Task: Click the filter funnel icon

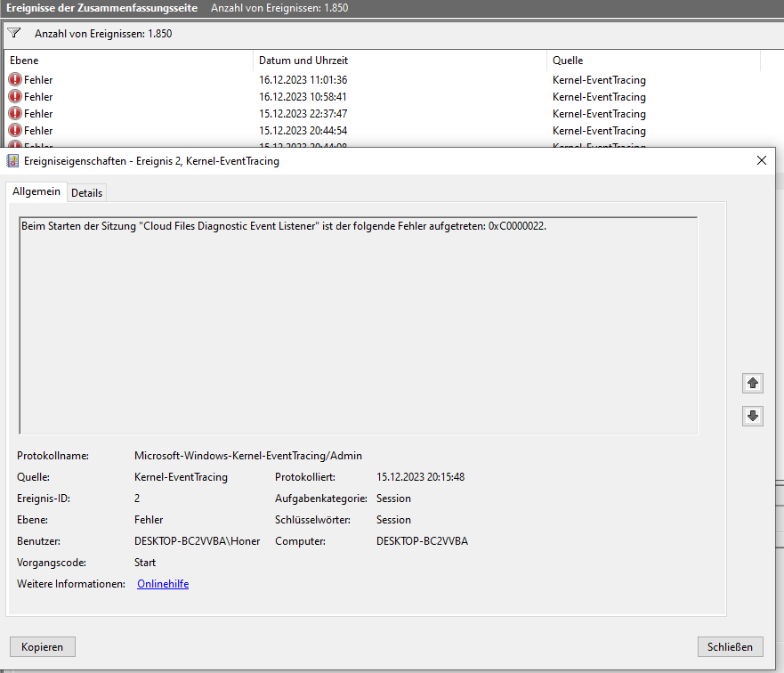Action: tap(14, 33)
